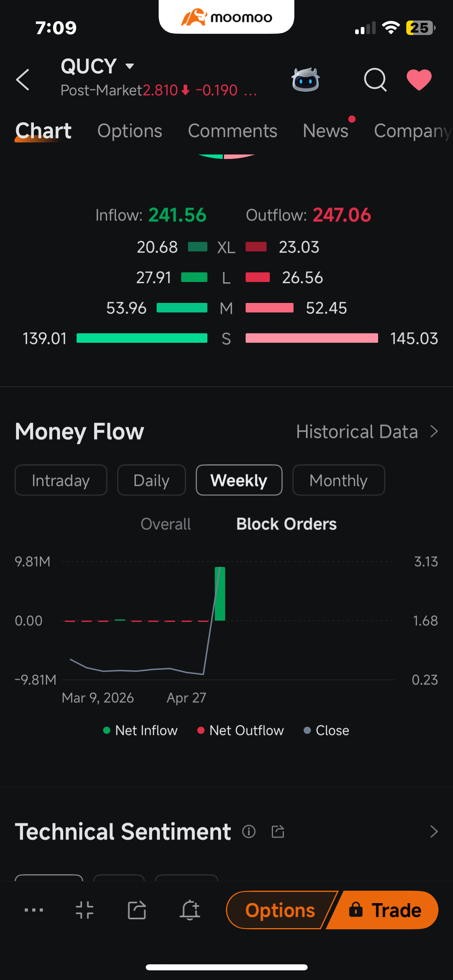The width and height of the screenshot is (453, 980).
Task: Open Historical Data link
Action: [357, 432]
